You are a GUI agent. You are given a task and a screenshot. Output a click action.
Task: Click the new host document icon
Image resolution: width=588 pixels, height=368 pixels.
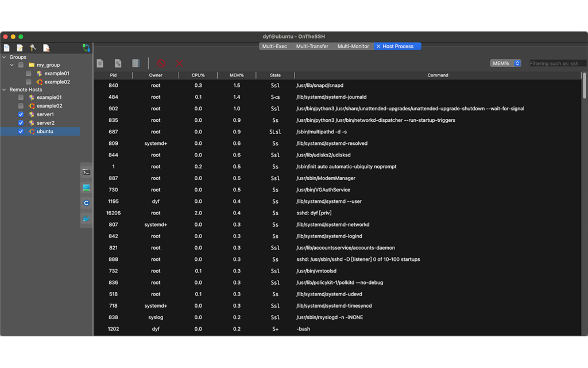pyautogui.click(x=6, y=48)
